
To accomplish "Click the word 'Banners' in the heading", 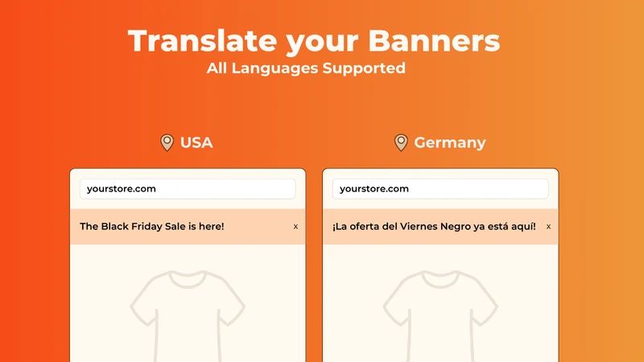I will click(434, 41).
